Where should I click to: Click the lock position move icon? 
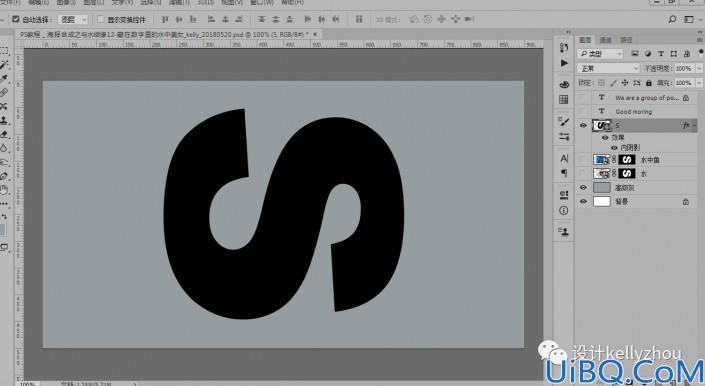625,83
